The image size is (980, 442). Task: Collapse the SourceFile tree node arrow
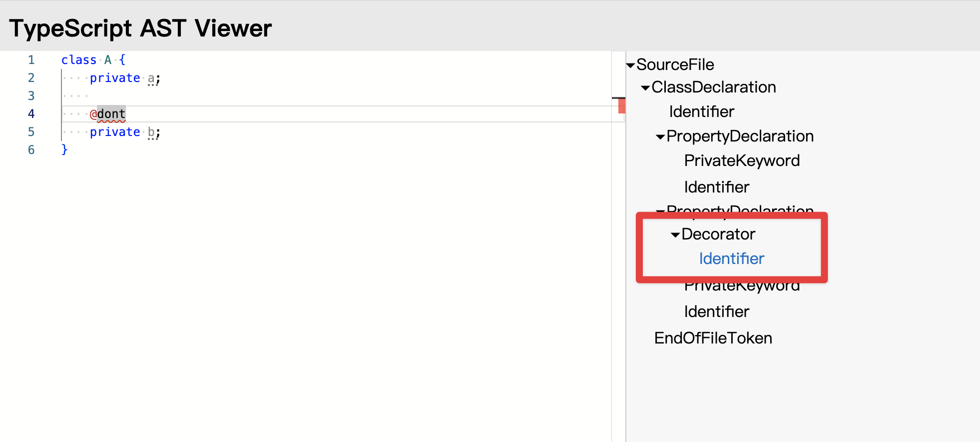(631, 65)
